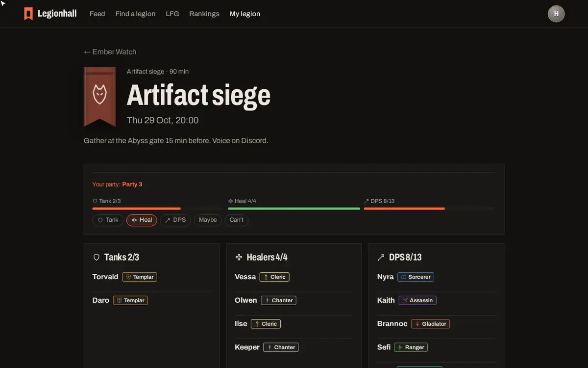588x368 pixels.
Task: Open the LFG section
Action: [x=172, y=14]
